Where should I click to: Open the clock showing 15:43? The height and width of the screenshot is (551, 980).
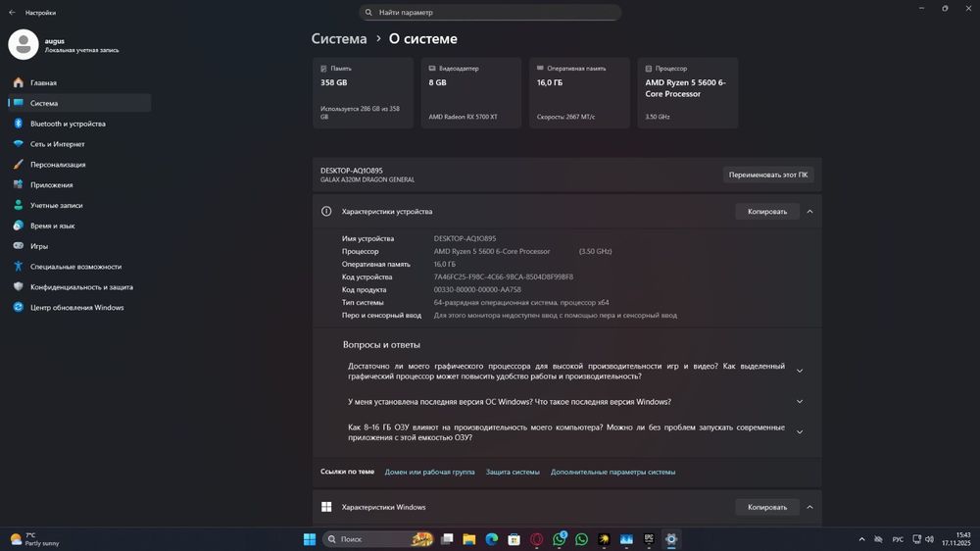(x=956, y=539)
